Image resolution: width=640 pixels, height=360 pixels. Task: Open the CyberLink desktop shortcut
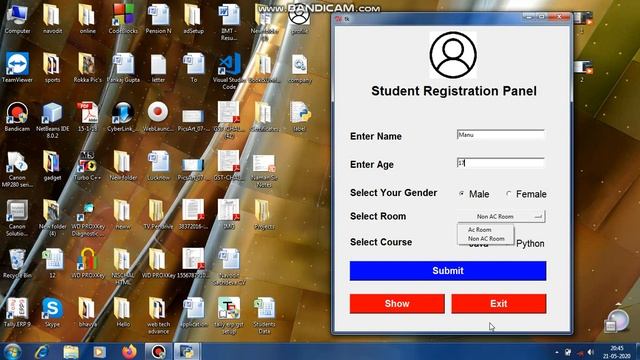click(x=123, y=116)
